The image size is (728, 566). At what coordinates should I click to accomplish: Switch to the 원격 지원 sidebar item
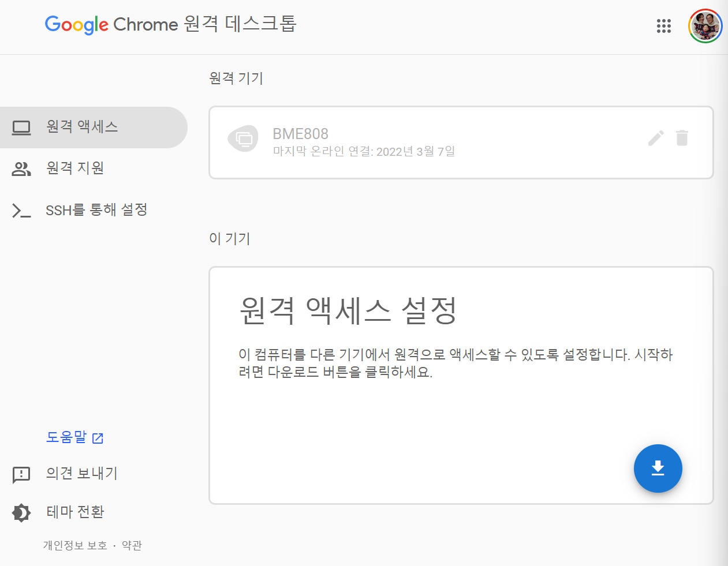(94, 169)
